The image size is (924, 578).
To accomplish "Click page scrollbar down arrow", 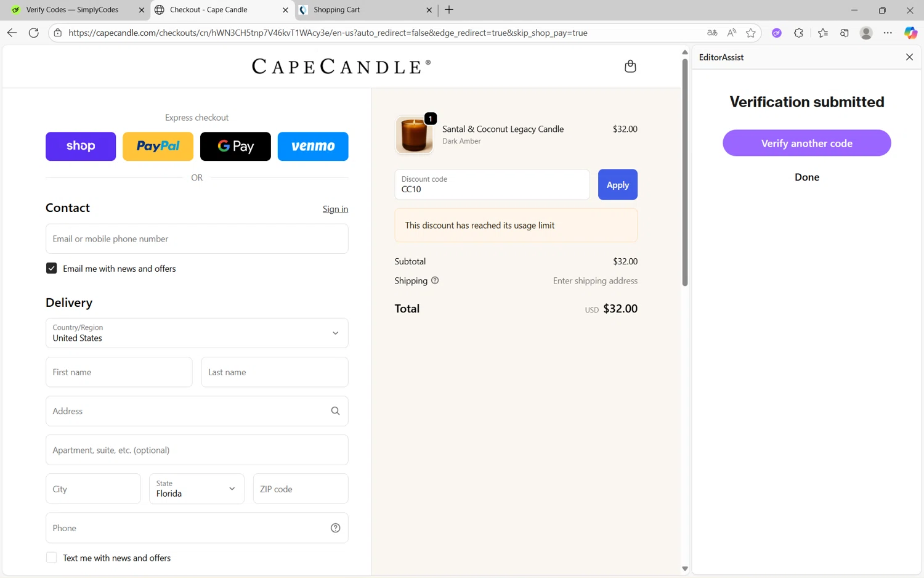I will [684, 569].
